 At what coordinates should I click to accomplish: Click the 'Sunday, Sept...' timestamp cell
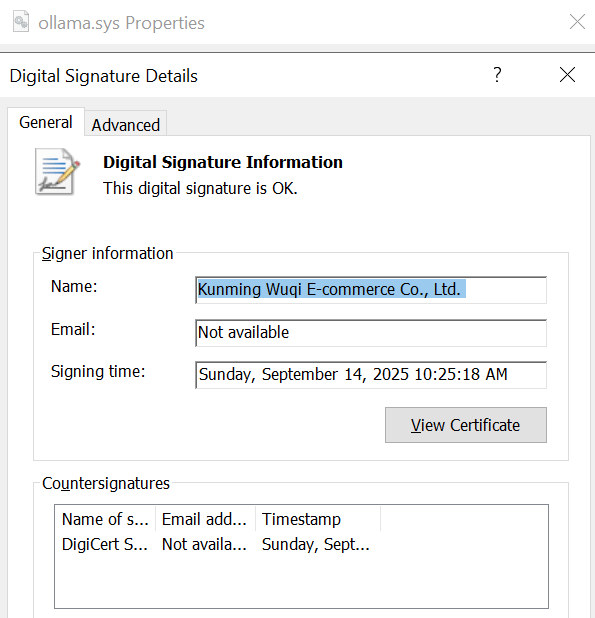316,544
